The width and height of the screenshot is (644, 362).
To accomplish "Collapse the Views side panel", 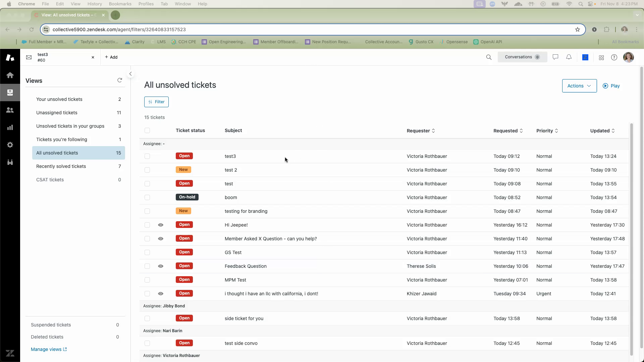I will [x=130, y=74].
